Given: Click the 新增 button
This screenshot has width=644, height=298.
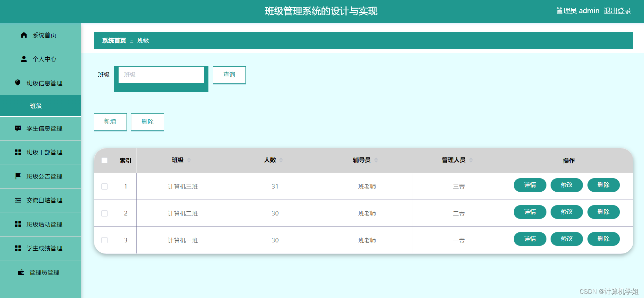Looking at the screenshot, I should [110, 122].
